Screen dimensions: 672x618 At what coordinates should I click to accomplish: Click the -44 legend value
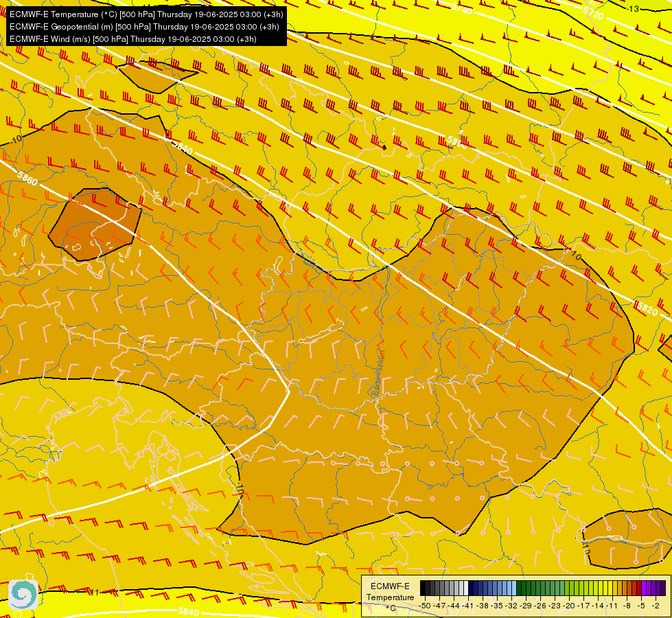454,606
